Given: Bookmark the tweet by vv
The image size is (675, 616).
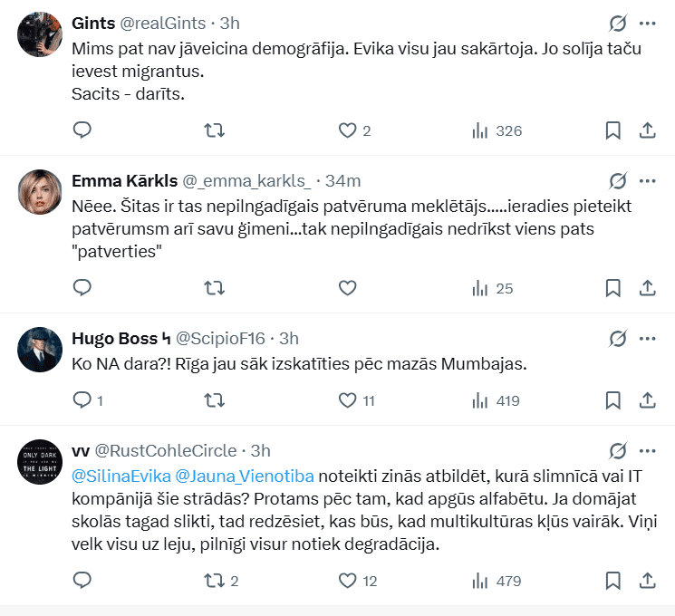Looking at the screenshot, I should click(x=612, y=581).
